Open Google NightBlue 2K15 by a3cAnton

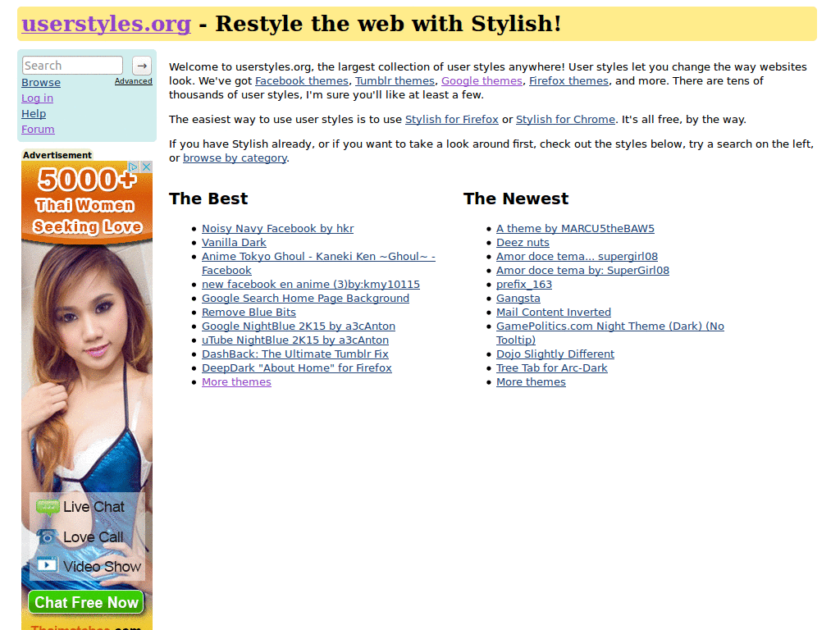point(299,326)
